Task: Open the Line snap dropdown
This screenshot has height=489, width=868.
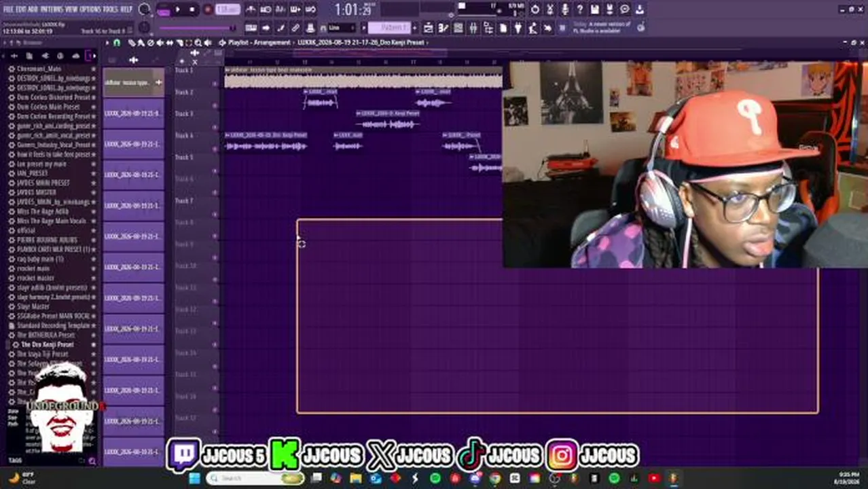Action: pyautogui.click(x=342, y=28)
